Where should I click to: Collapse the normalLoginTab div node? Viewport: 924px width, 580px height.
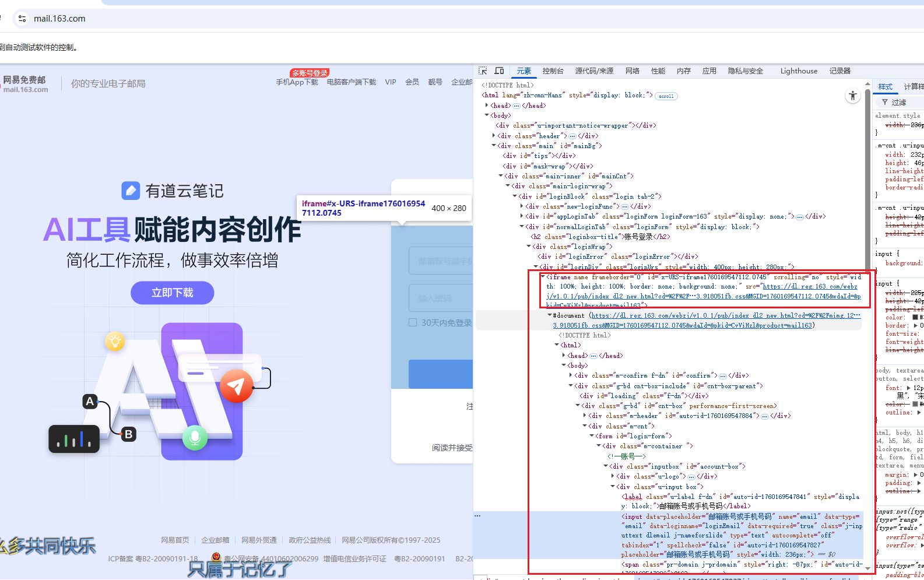pyautogui.click(x=522, y=227)
